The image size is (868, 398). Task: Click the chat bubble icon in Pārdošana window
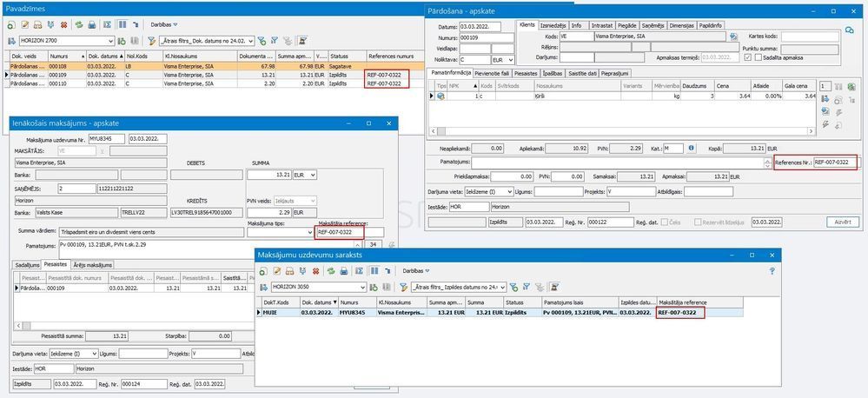tap(849, 30)
